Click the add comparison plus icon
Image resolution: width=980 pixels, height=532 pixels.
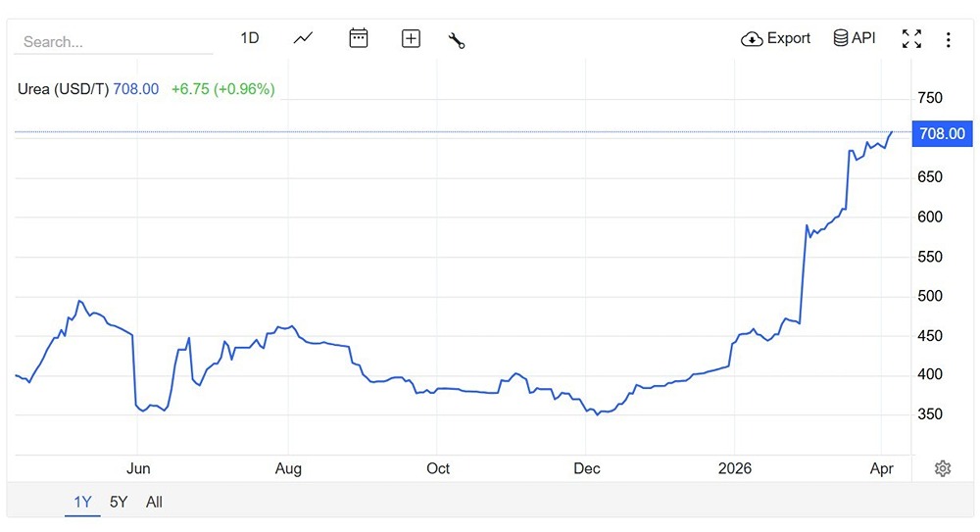411,39
